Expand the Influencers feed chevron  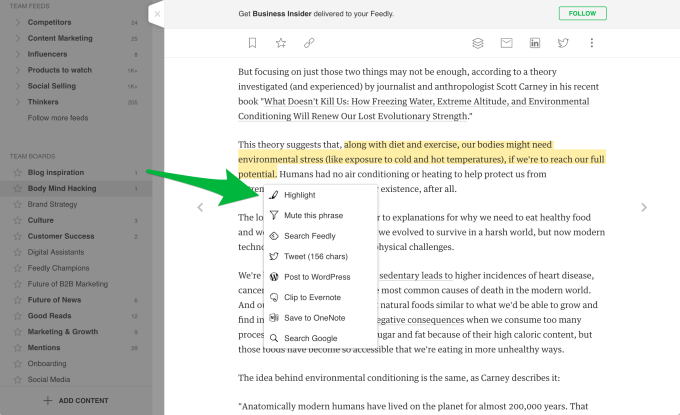(17, 54)
